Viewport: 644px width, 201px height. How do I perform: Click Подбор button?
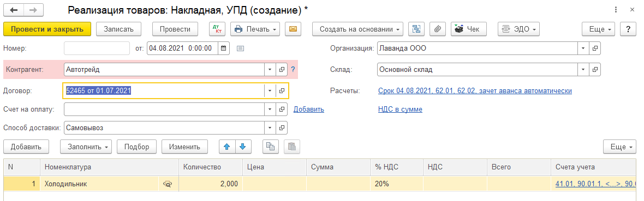point(137,147)
